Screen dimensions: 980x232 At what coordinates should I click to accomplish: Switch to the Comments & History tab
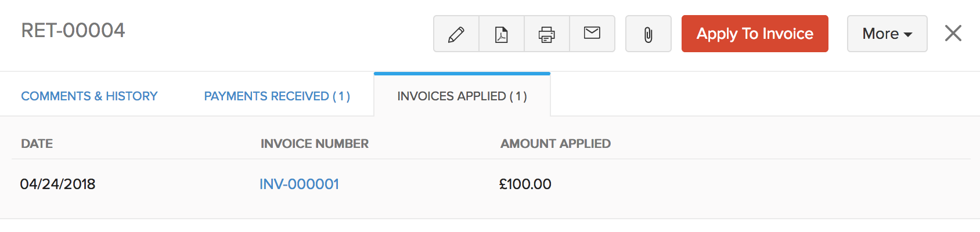(x=89, y=96)
